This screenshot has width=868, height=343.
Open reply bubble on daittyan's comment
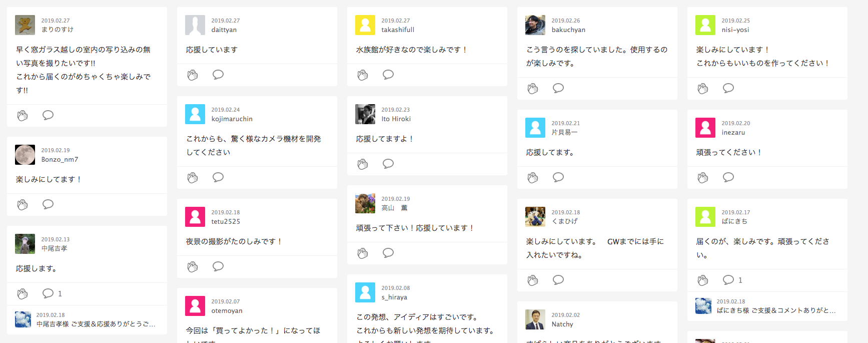point(218,75)
